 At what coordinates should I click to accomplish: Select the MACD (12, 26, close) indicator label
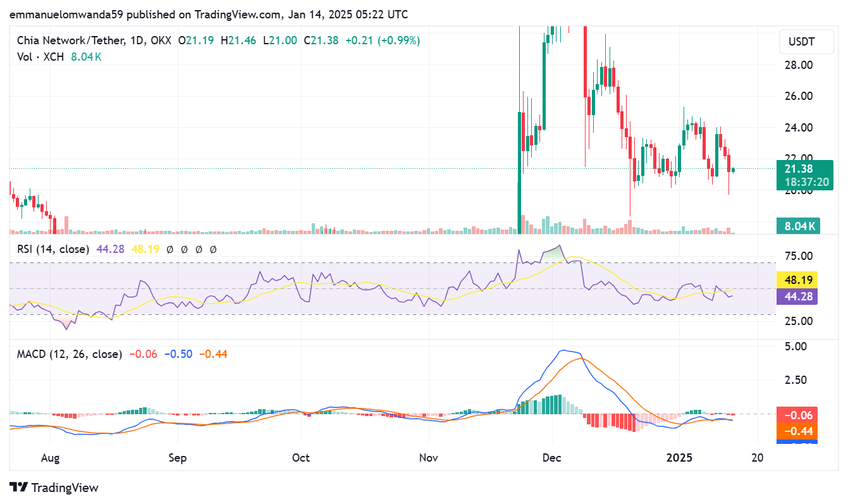(x=69, y=354)
